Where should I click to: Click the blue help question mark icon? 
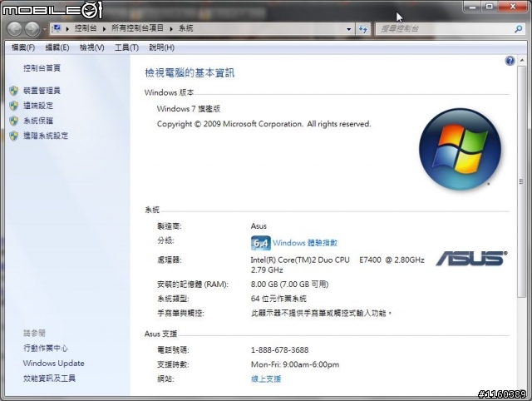(x=510, y=61)
